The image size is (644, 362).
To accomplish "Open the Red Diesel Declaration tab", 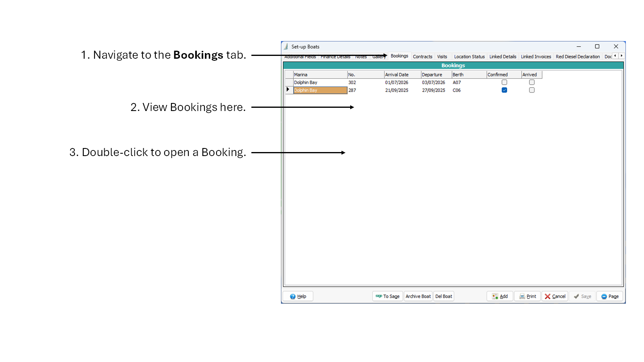I will tap(578, 57).
